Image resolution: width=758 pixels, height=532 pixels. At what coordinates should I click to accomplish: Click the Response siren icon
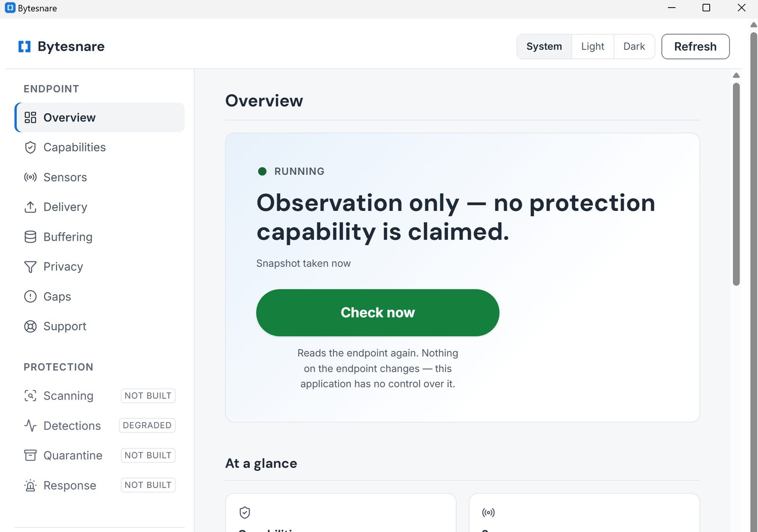tap(30, 485)
